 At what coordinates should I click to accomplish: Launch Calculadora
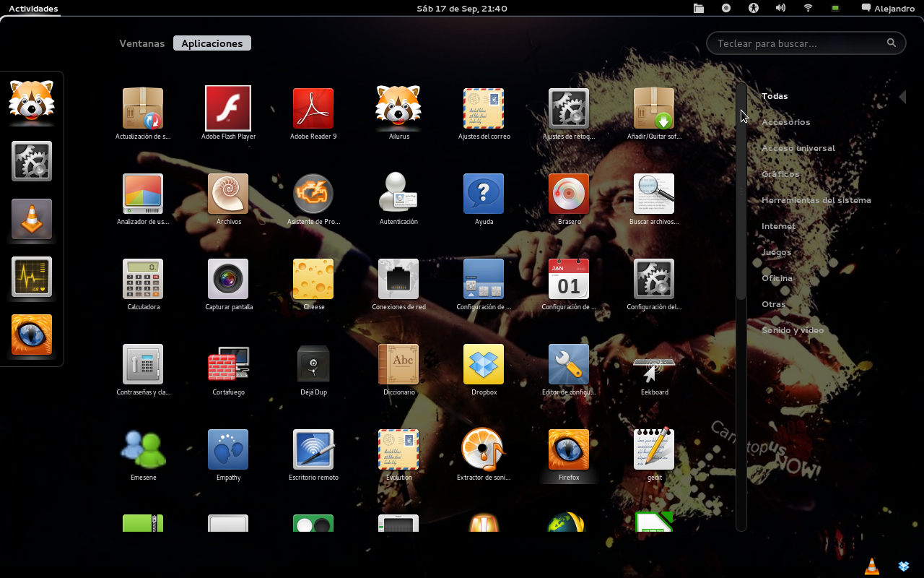click(143, 279)
